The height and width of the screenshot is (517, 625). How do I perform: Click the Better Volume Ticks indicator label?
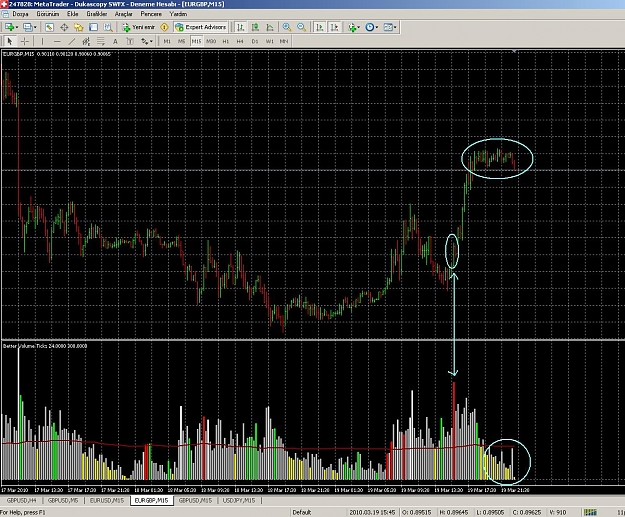(x=45, y=346)
